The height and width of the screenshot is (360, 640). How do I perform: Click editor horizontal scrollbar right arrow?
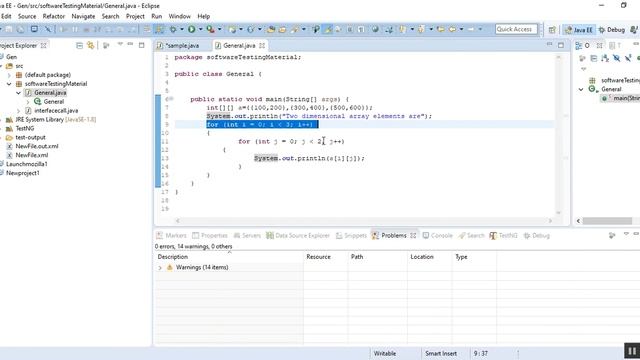pos(550,221)
